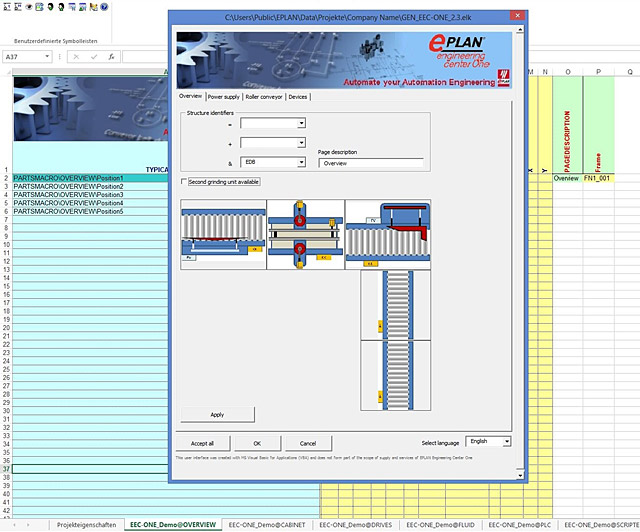Image resolution: width=640 pixels, height=532 pixels.
Task: Enable Second grinding unit available checkbox
Action: coord(184,181)
